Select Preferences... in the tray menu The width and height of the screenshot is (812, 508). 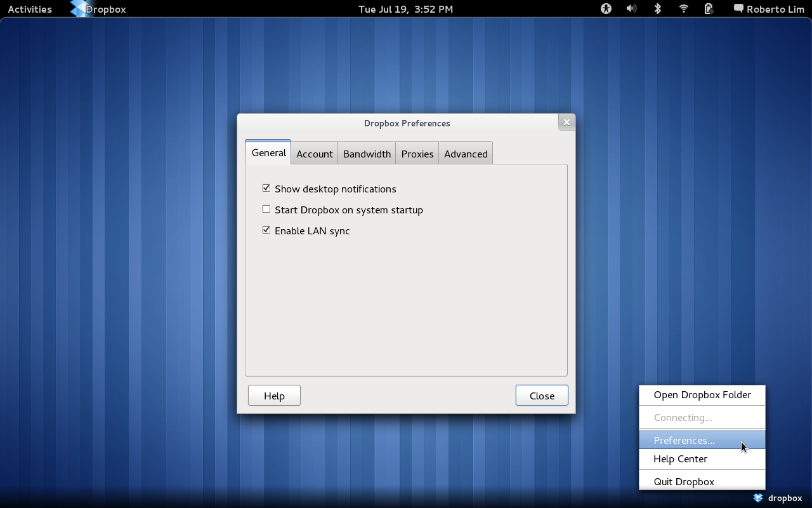click(x=702, y=440)
